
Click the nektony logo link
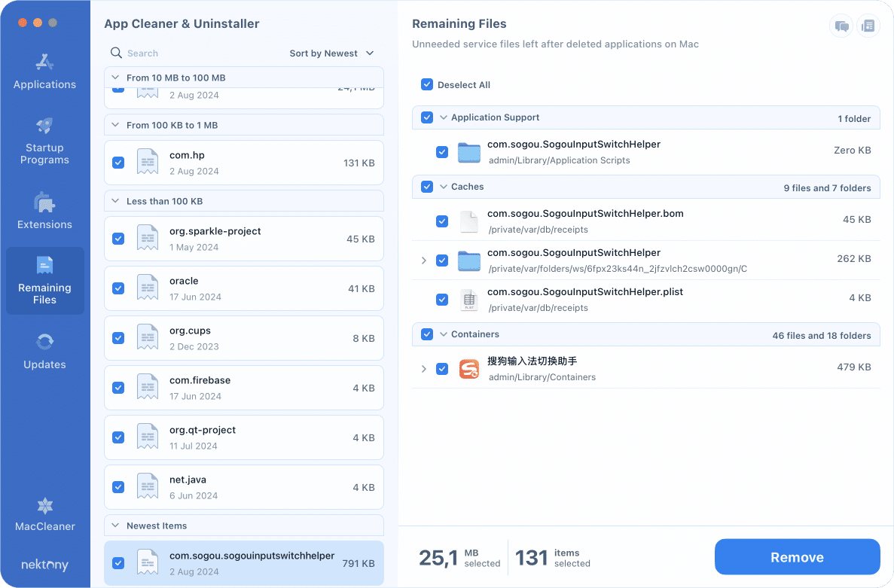[44, 564]
